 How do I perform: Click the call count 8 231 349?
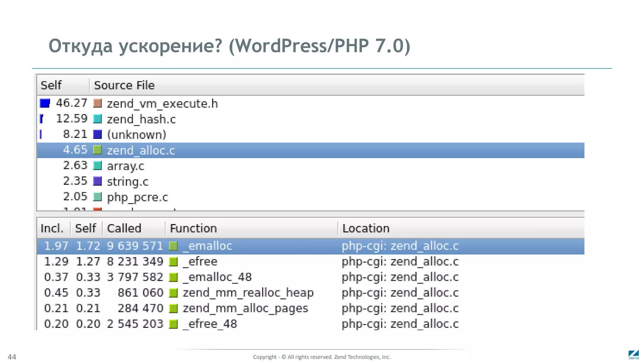[x=135, y=261]
